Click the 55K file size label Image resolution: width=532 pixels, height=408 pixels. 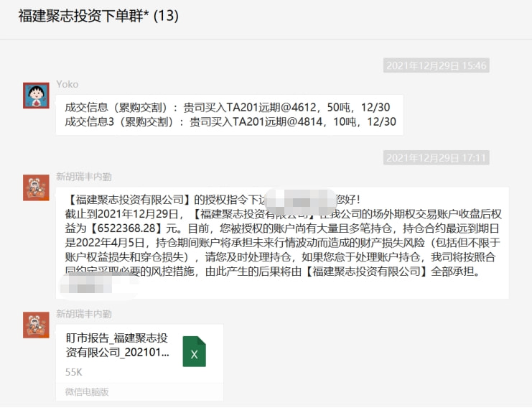[73, 372]
